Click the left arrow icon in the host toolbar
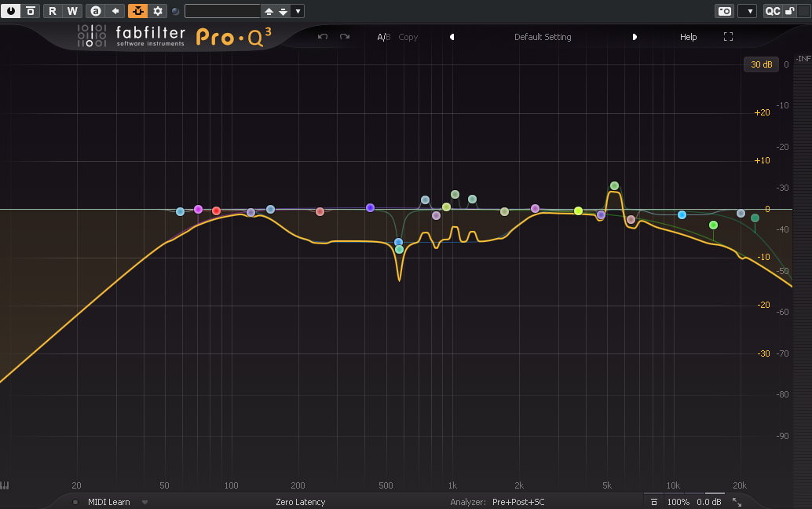812x509 pixels. coord(115,11)
